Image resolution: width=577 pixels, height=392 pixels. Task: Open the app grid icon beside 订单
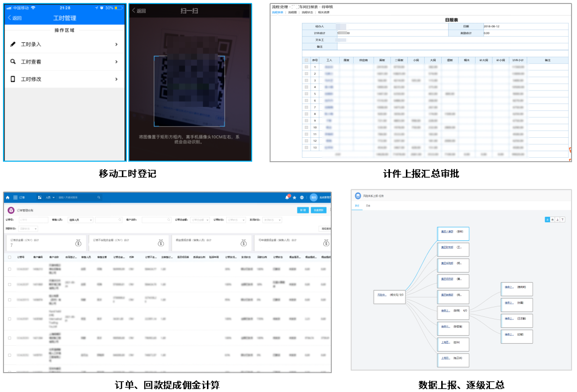pos(15,197)
